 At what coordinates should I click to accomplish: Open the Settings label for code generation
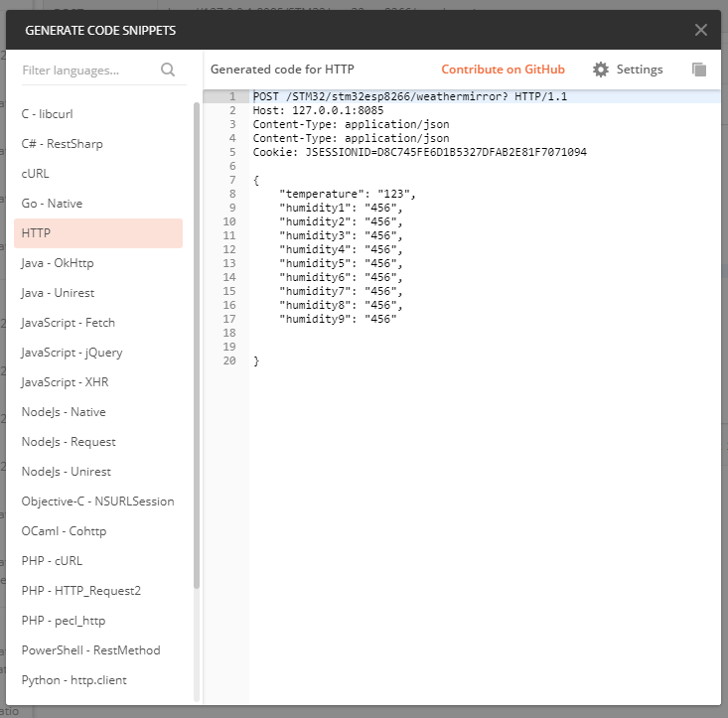[x=640, y=70]
